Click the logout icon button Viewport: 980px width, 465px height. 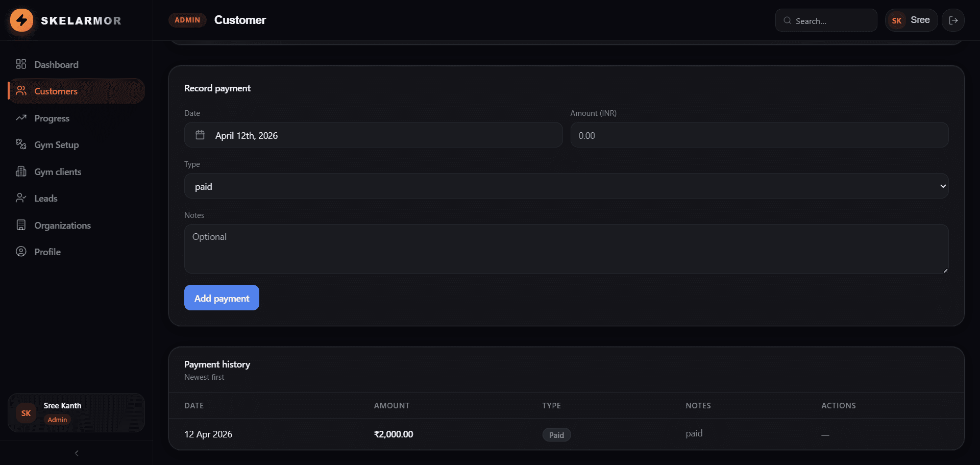pos(953,20)
